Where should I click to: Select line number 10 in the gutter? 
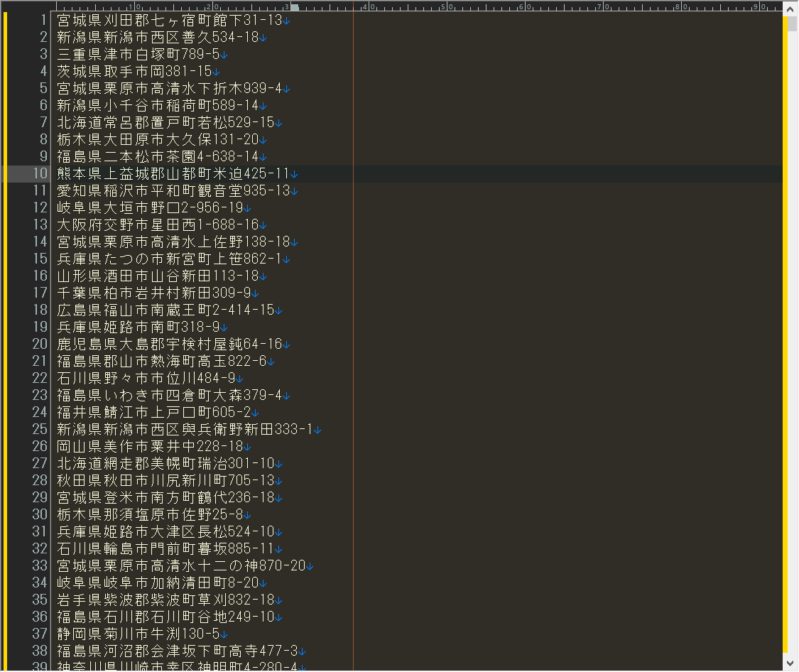40,173
